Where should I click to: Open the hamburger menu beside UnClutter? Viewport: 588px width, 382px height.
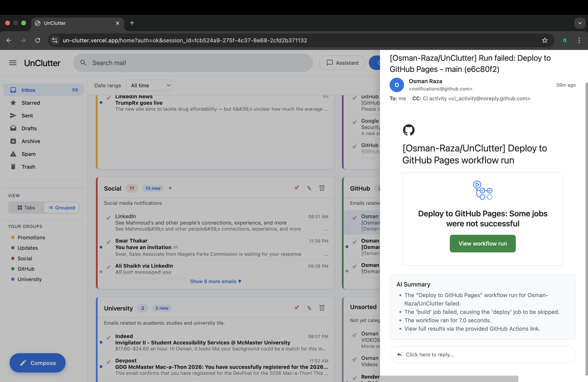coord(13,63)
